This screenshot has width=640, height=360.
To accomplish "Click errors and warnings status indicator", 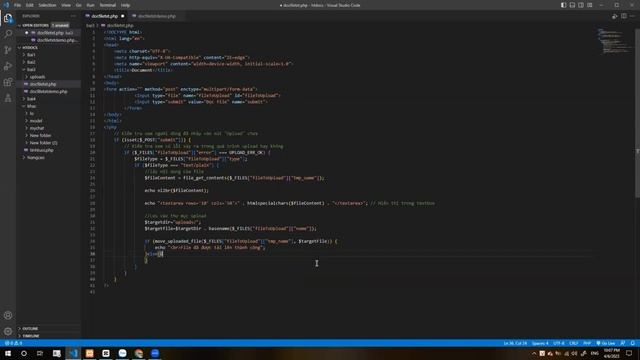I will pos(13,343).
